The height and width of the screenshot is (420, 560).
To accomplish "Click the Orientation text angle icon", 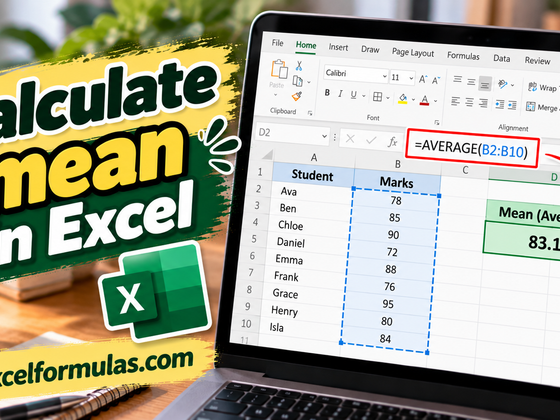I will (502, 84).
